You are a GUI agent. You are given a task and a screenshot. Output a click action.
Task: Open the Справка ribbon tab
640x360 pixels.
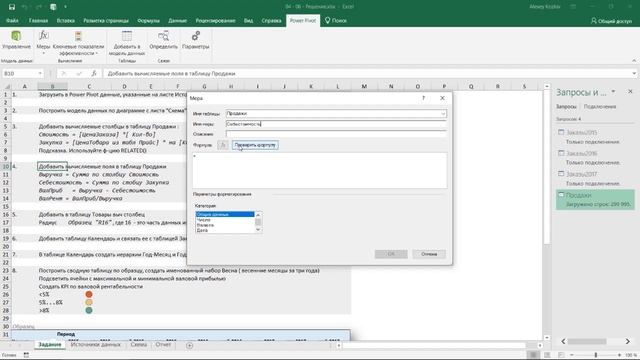coord(271,20)
